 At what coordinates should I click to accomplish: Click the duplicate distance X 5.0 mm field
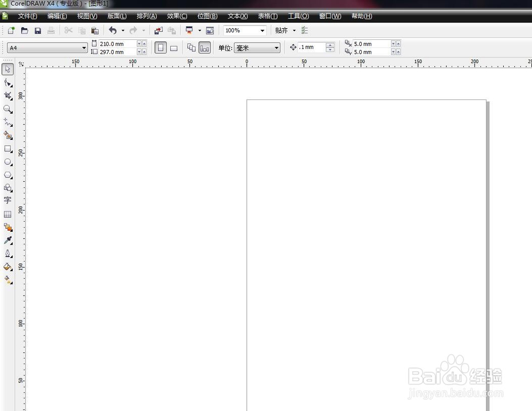click(x=371, y=44)
